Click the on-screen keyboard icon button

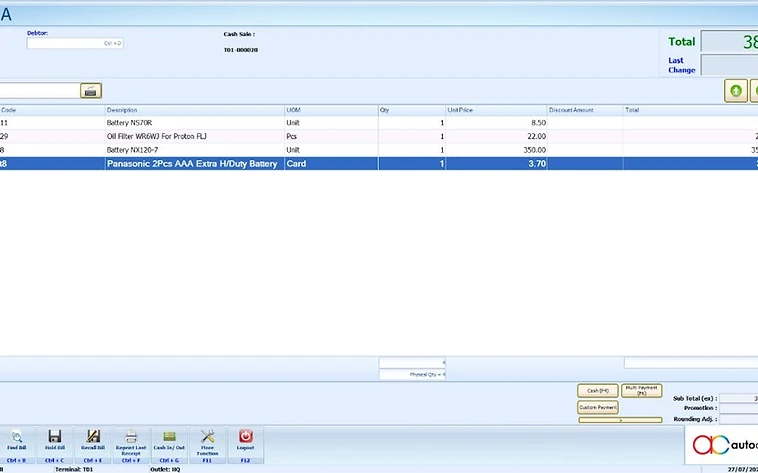point(91,91)
